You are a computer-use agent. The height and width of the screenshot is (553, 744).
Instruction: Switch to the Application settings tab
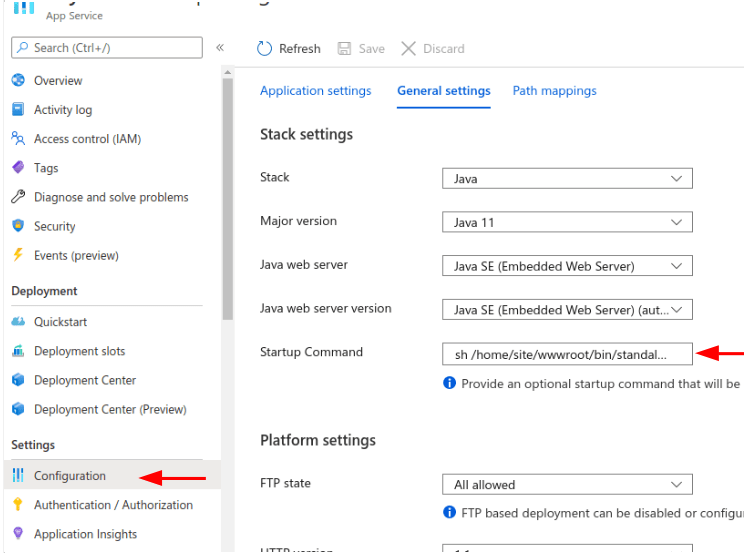(315, 91)
